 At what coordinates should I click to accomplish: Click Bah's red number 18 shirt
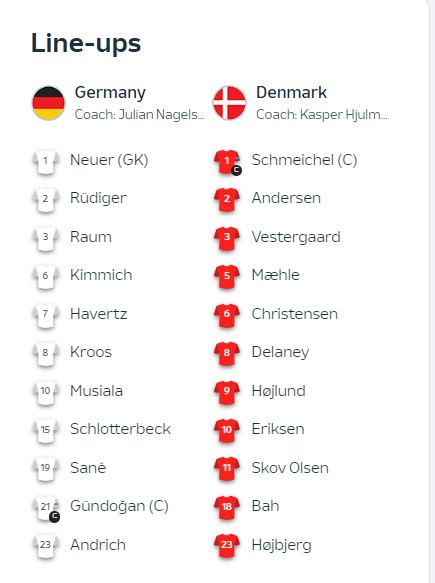pyautogui.click(x=227, y=507)
